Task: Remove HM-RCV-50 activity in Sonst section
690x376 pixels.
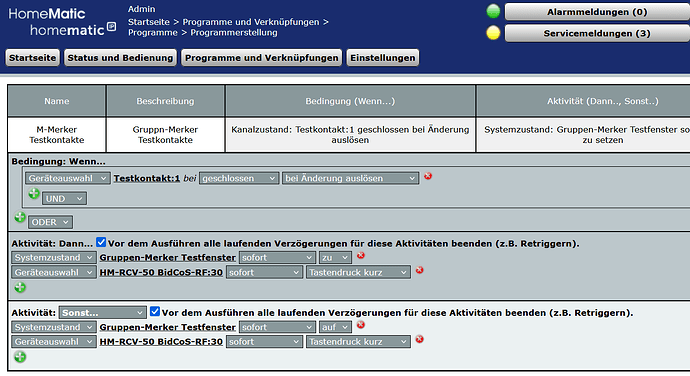Action: (x=419, y=339)
